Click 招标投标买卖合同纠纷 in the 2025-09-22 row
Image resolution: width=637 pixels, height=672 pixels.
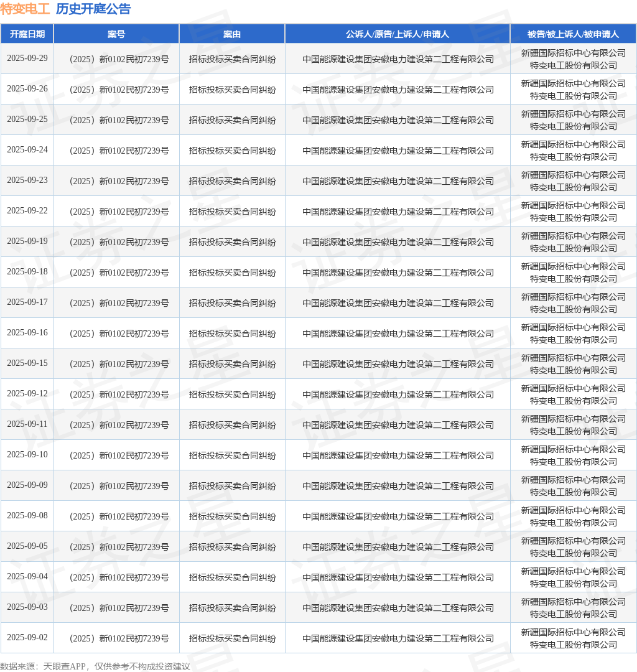232,212
